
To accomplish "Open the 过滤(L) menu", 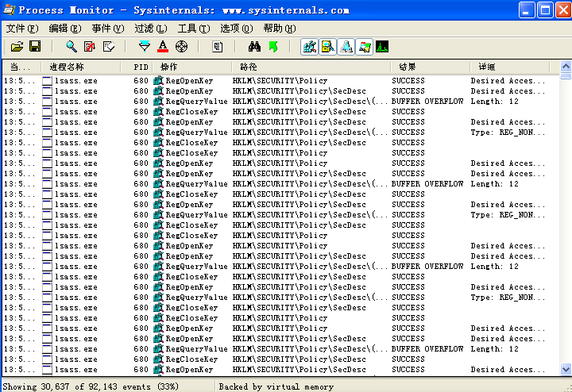I will [151, 29].
